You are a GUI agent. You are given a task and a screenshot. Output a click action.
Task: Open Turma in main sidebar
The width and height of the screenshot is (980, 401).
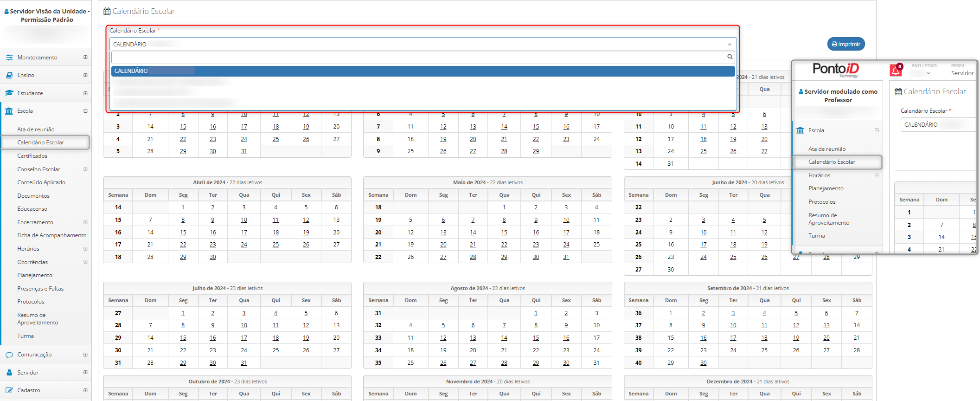(x=26, y=336)
